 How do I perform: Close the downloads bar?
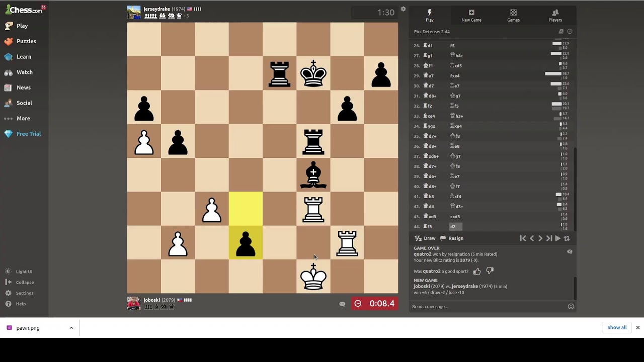tap(637, 327)
